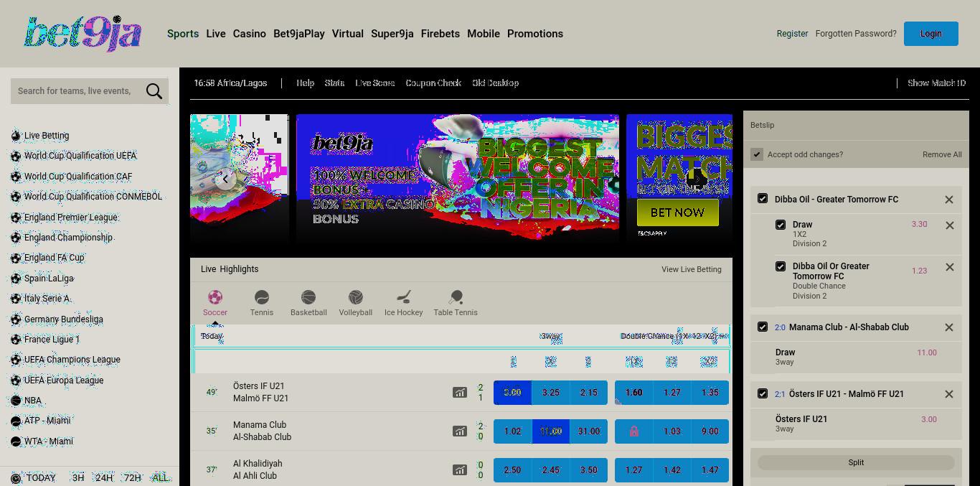Image resolution: width=980 pixels, height=486 pixels.
Task: Open UEFA Champions League in sidebar
Action: tap(72, 360)
